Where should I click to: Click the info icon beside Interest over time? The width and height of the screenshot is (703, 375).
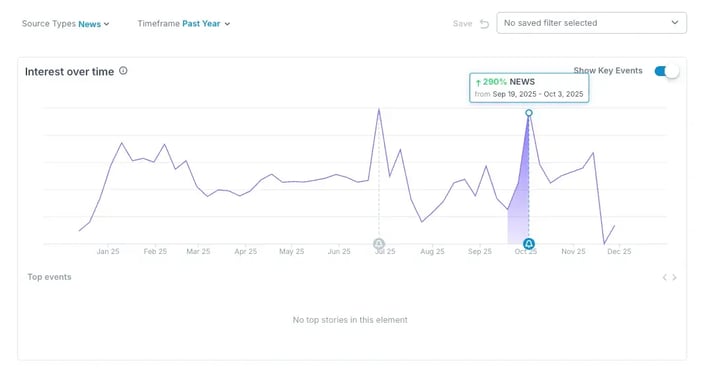[123, 71]
